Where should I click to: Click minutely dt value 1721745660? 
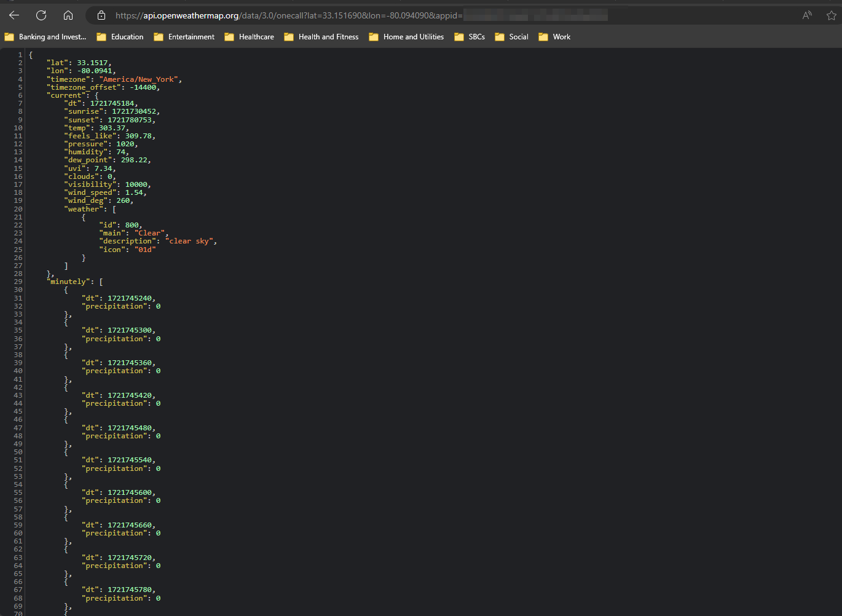(130, 525)
